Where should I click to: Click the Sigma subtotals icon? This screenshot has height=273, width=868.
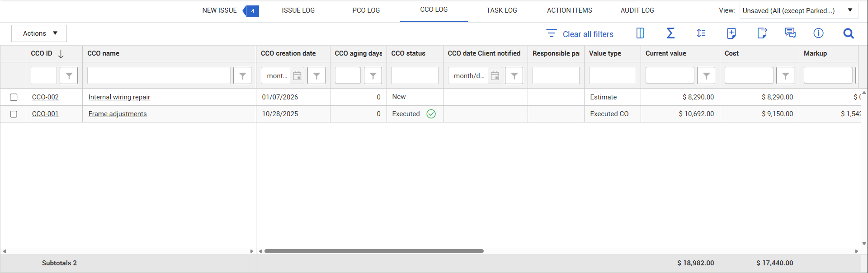click(x=670, y=33)
